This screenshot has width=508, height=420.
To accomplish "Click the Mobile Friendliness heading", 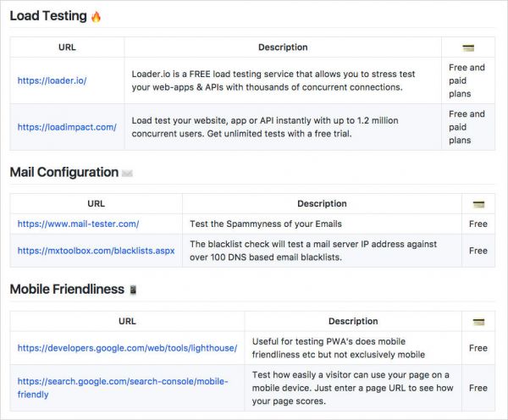I will (67, 290).
